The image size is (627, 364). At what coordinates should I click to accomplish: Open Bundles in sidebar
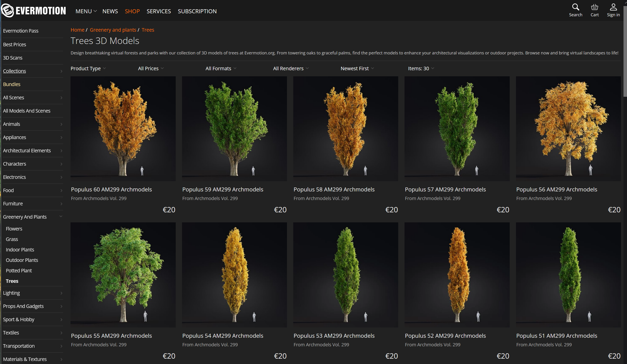(x=12, y=84)
